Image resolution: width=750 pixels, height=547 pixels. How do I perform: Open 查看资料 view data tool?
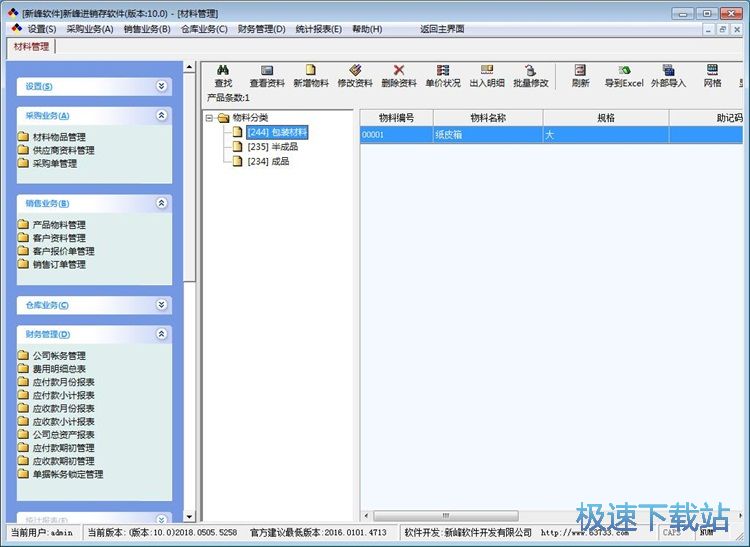pyautogui.click(x=267, y=76)
